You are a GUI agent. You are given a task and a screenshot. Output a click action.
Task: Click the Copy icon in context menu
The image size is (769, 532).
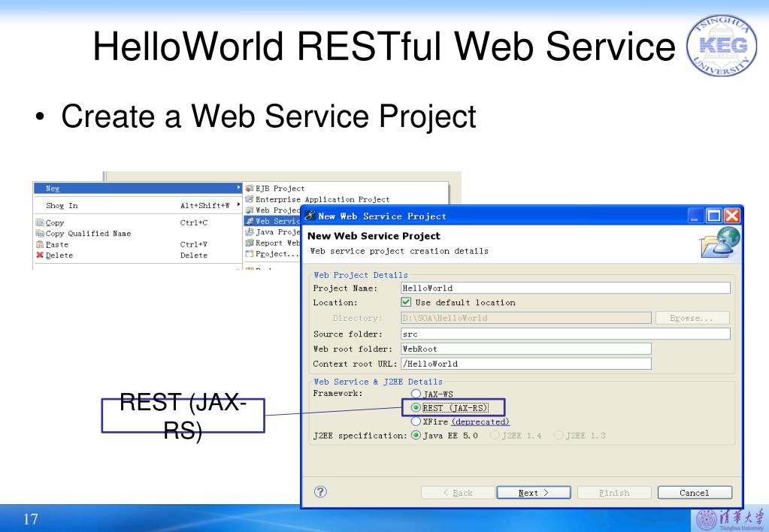[x=40, y=222]
